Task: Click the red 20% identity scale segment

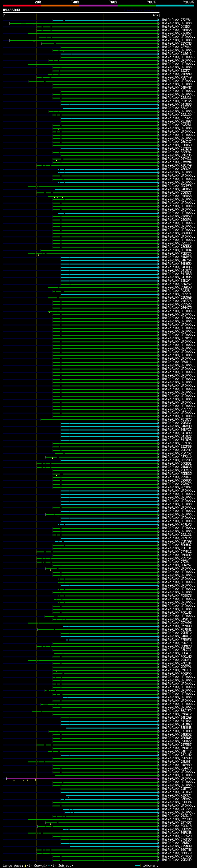Action: coord(22,6)
